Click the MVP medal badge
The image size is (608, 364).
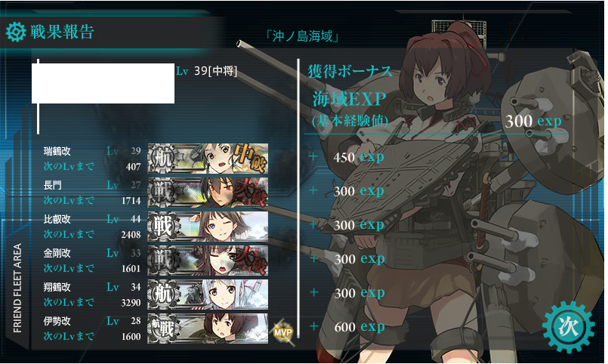tap(283, 332)
